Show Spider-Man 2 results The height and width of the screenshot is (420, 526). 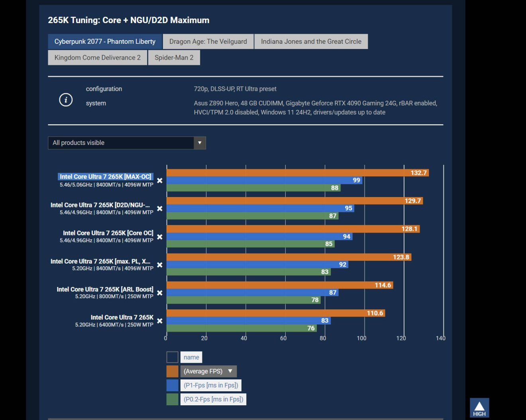[174, 57]
